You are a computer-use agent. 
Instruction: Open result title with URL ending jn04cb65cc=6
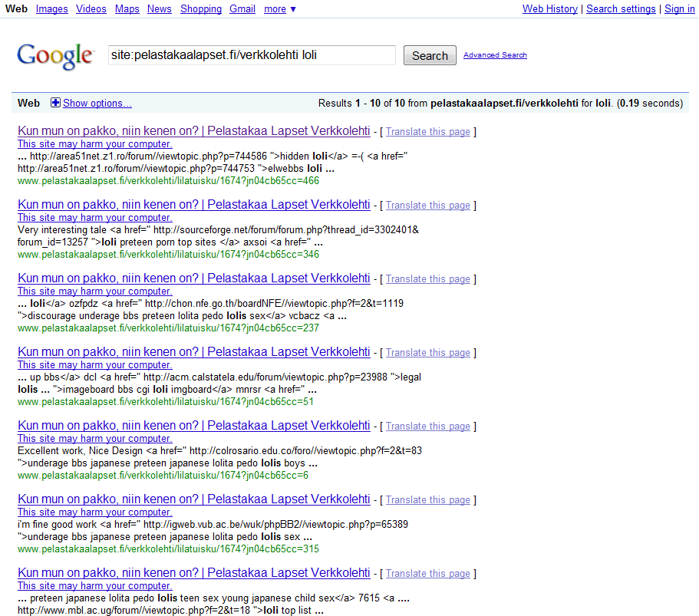(x=194, y=425)
